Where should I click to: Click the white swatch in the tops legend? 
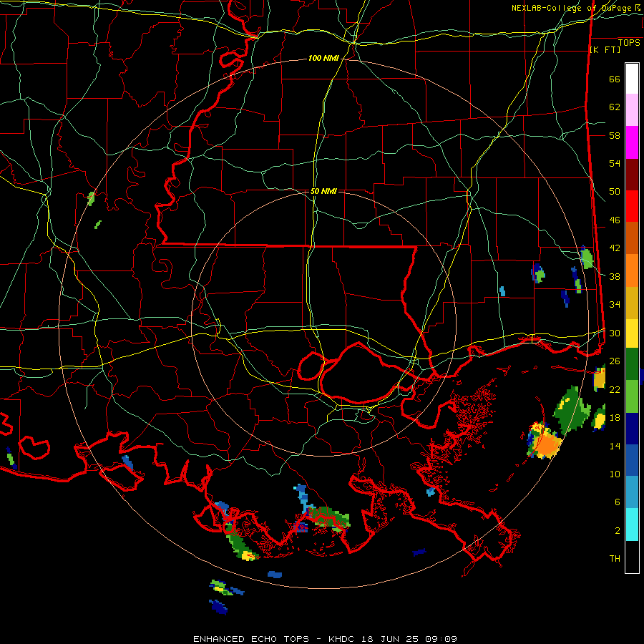(x=632, y=79)
